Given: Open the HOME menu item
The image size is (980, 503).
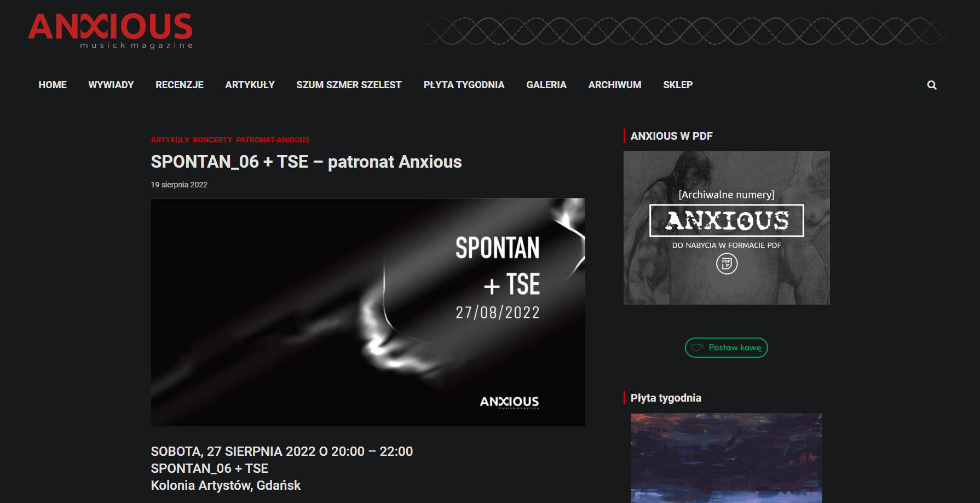Looking at the screenshot, I should 53,85.
